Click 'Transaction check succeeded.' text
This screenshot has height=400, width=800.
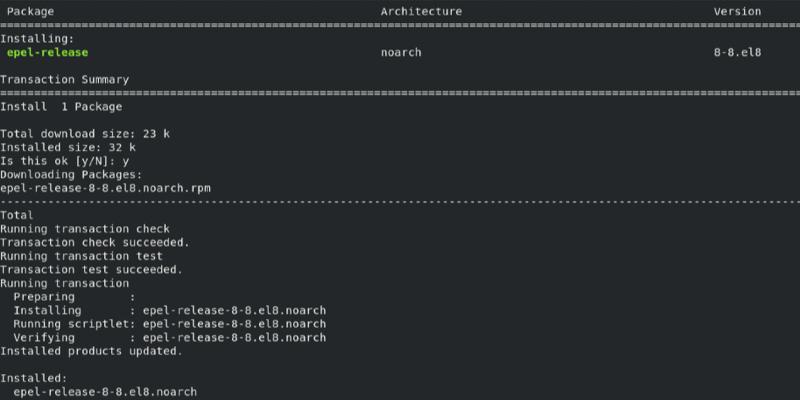click(x=94, y=242)
